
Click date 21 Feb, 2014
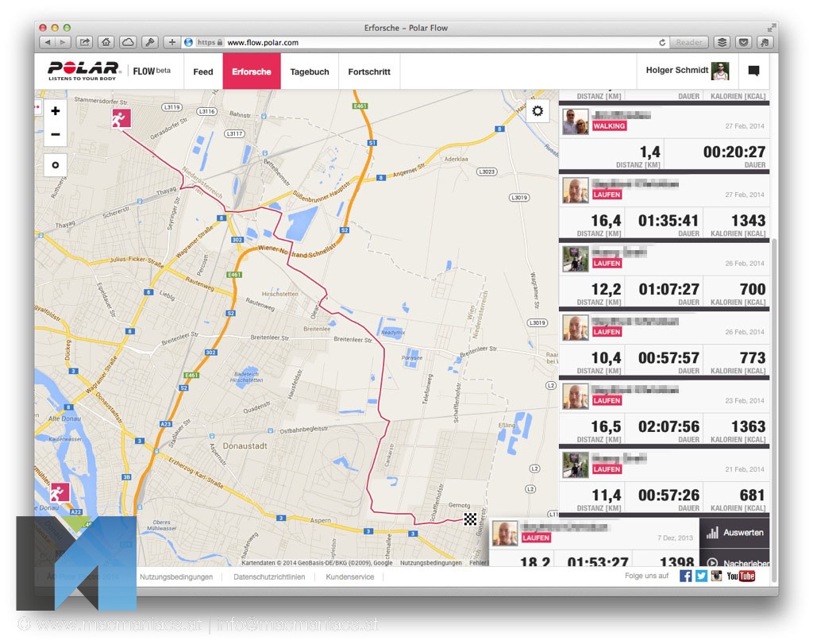pos(745,469)
